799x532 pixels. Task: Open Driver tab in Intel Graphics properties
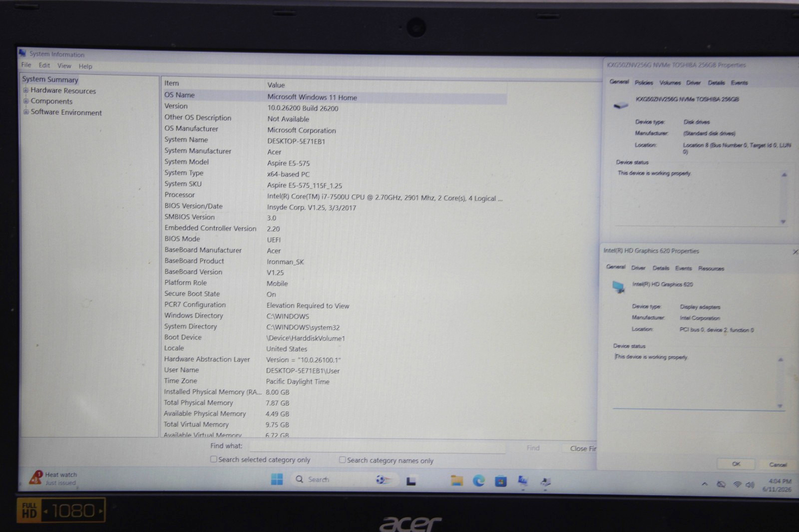[x=638, y=268]
